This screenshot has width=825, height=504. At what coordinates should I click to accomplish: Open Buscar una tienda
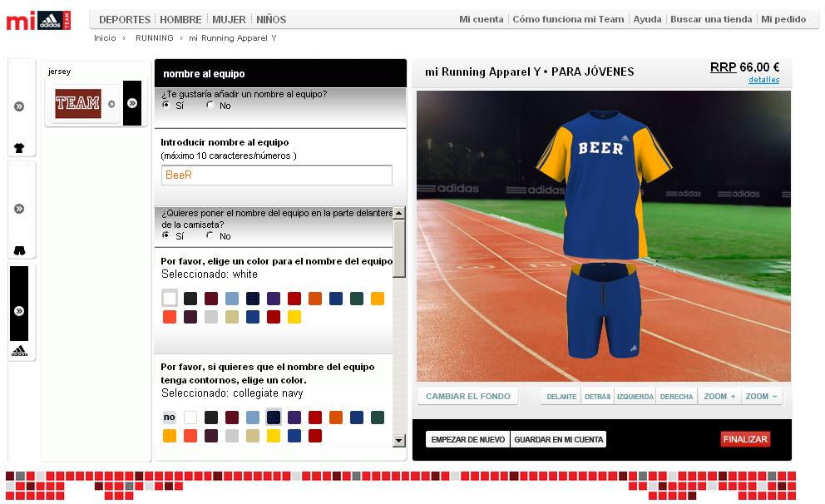click(x=711, y=19)
